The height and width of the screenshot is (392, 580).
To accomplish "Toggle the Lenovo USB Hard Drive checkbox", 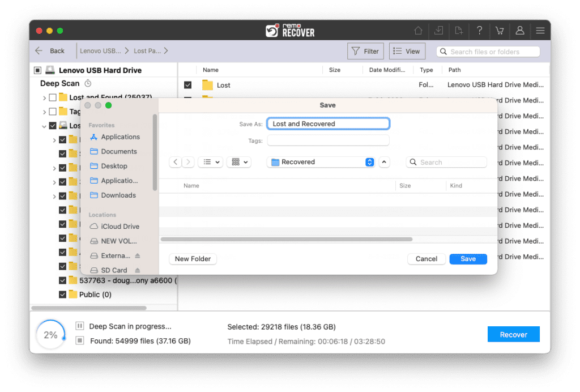I will pos(37,70).
